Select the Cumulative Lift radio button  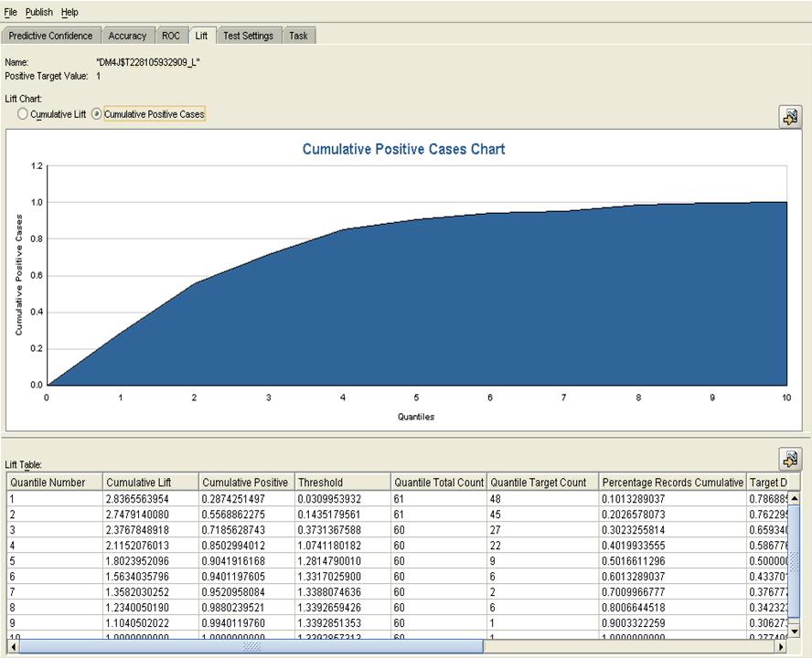(x=23, y=114)
